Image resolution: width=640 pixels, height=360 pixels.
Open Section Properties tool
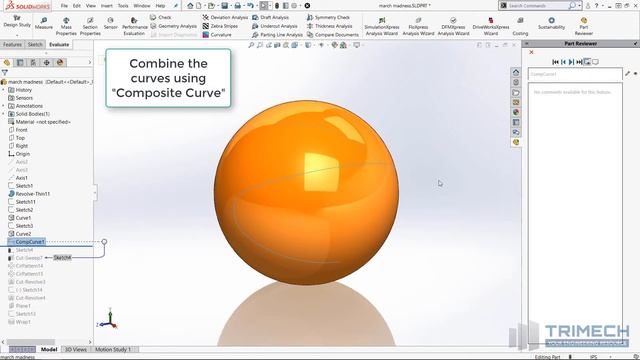(90, 26)
